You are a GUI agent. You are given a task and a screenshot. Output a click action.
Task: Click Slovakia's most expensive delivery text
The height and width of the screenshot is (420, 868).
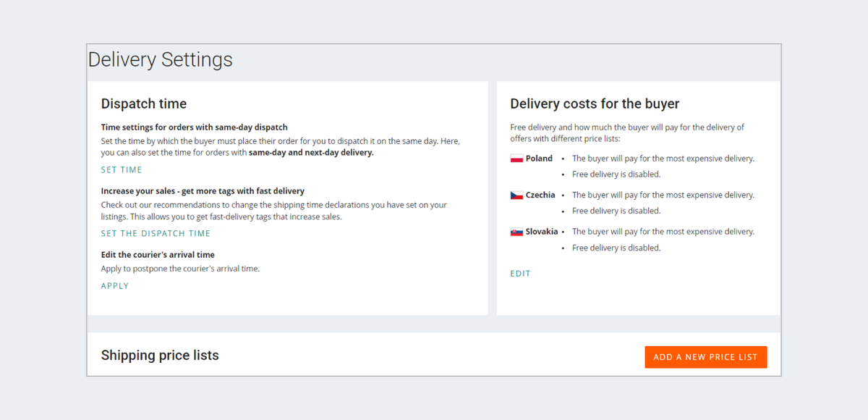point(663,232)
